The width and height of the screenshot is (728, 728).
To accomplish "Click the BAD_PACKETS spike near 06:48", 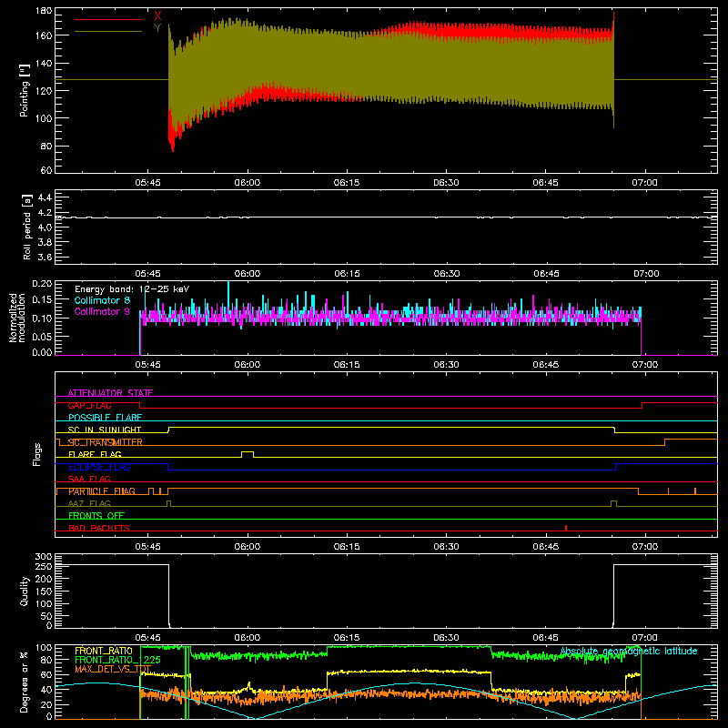I will 566,528.
